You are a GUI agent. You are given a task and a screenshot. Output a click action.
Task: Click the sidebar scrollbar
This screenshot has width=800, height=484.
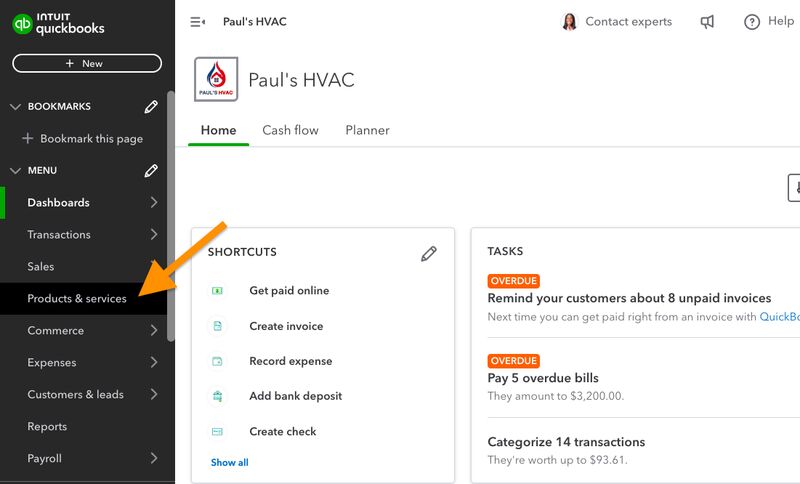pyautogui.click(x=171, y=216)
